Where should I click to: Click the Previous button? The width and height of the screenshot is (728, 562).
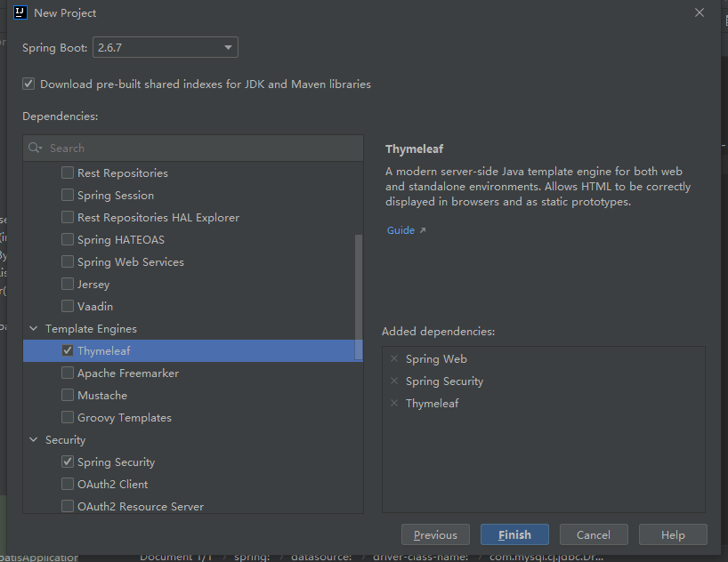pos(435,534)
